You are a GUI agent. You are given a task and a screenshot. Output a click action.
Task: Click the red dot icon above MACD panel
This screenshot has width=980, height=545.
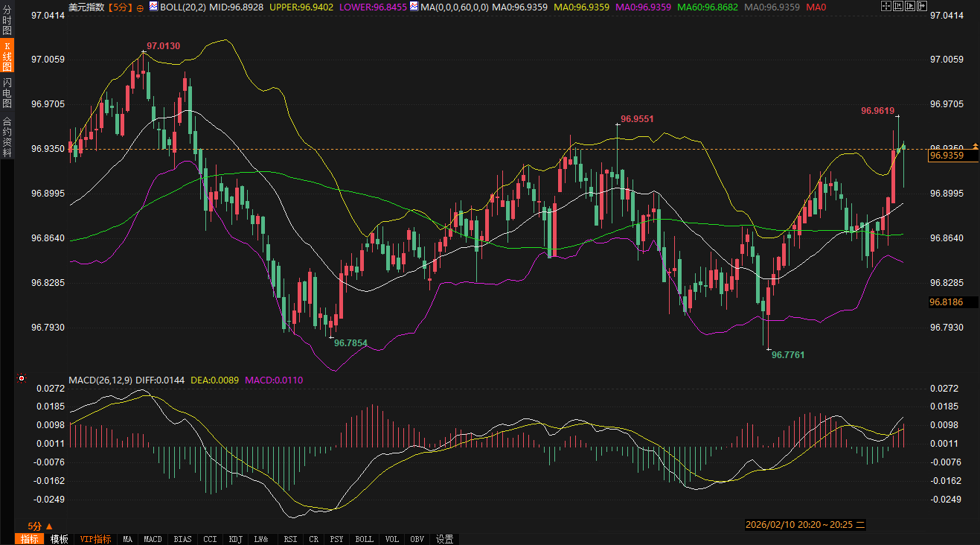(x=22, y=378)
